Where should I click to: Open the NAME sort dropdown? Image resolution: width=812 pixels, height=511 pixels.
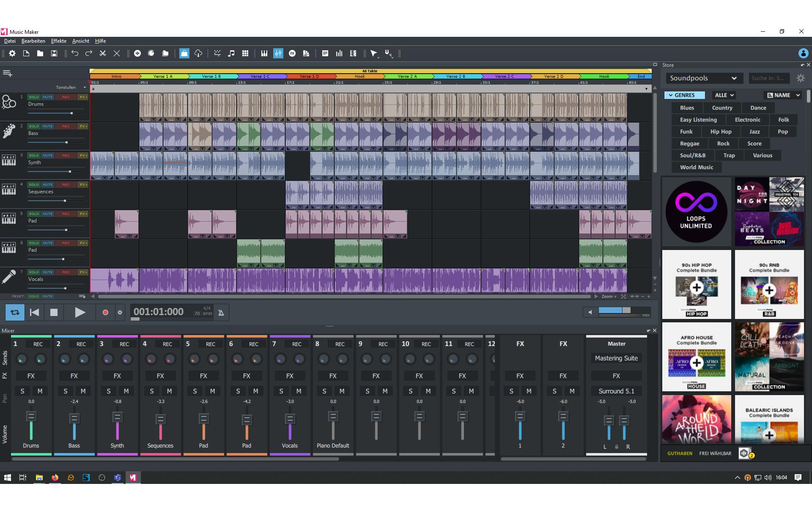(783, 95)
